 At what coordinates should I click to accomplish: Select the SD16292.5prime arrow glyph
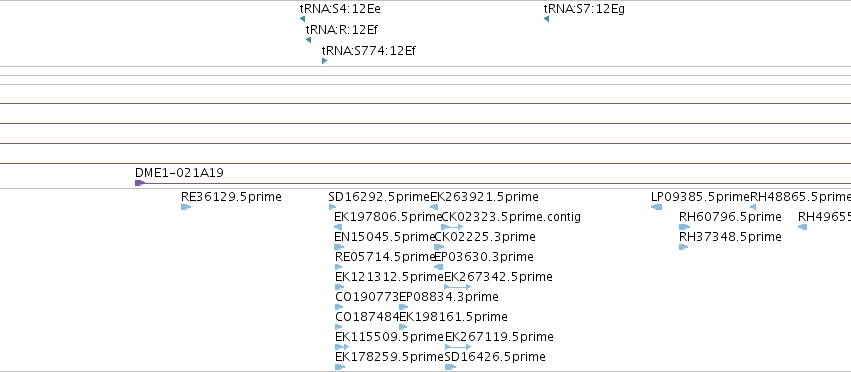coord(332,207)
